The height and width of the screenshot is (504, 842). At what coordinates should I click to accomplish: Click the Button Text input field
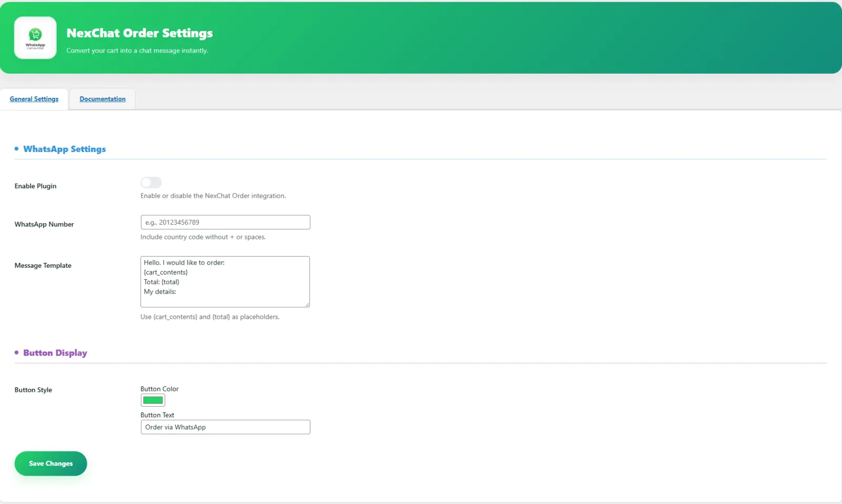pos(225,427)
